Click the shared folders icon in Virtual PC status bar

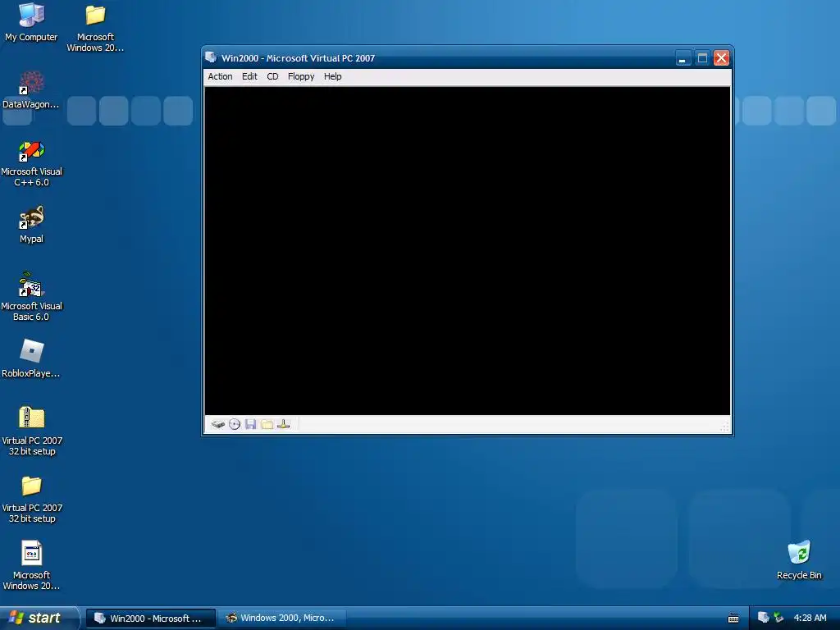[267, 424]
